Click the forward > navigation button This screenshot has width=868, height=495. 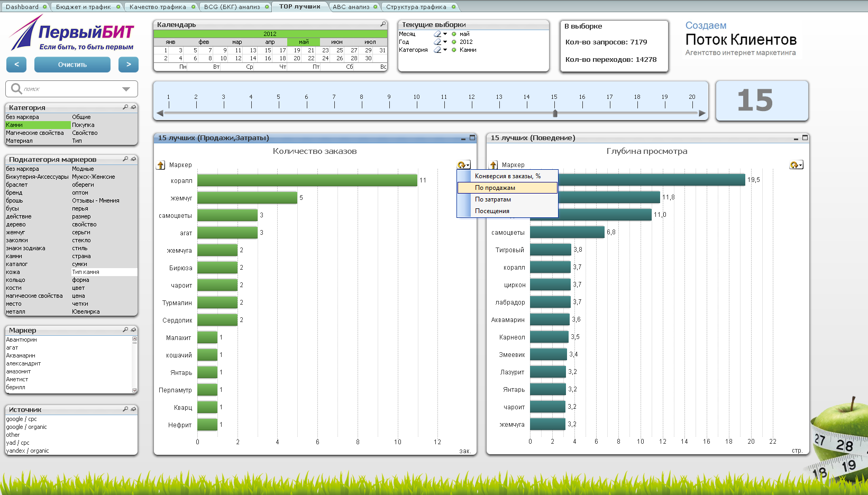click(x=129, y=65)
